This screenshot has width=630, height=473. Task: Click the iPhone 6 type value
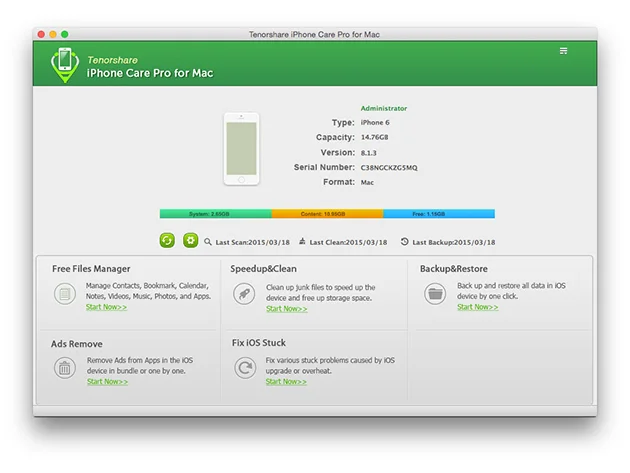(x=375, y=123)
